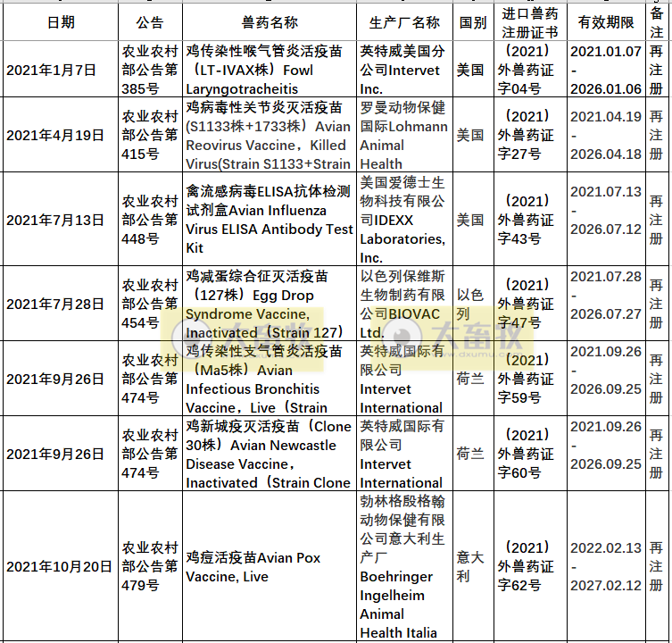672x643 pixels.
Task: Click 再注册 remark in 385号 row
Action: (656, 70)
